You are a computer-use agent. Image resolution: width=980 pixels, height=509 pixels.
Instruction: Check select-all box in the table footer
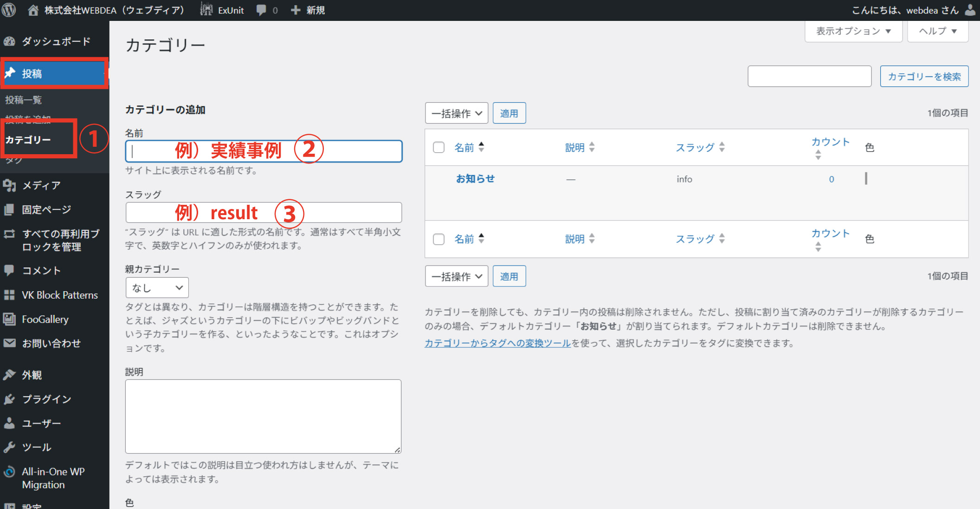click(438, 239)
